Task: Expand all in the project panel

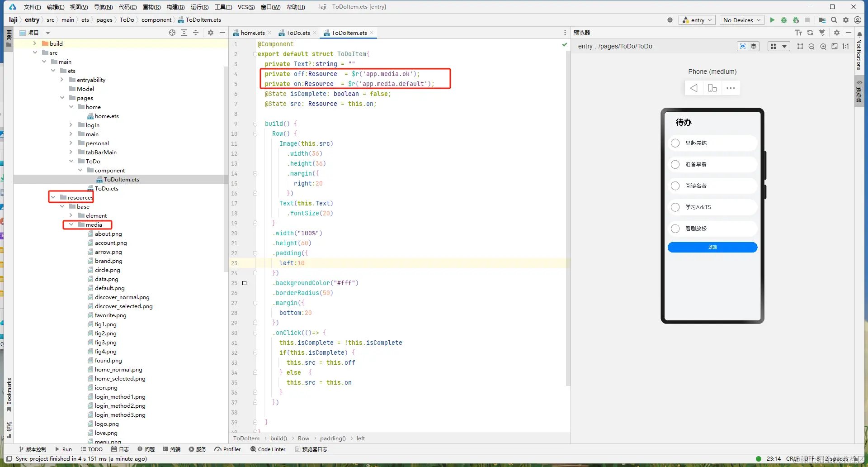Action: pos(184,33)
